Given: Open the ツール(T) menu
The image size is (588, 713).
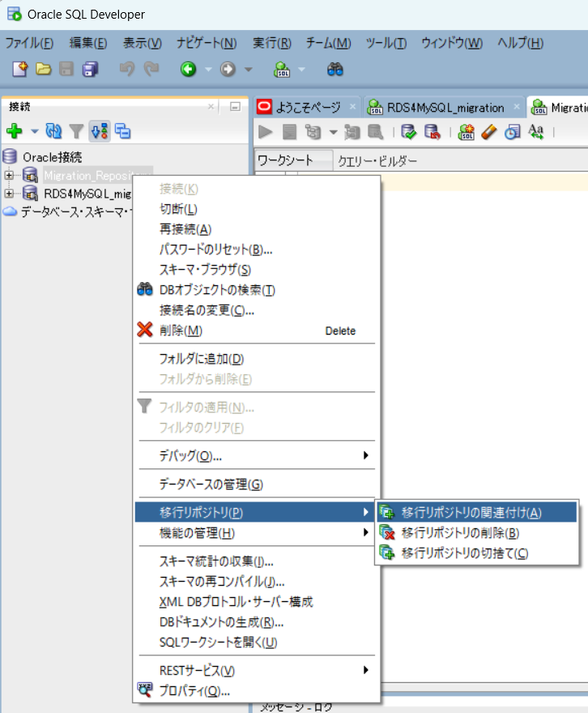Looking at the screenshot, I should pos(386,43).
